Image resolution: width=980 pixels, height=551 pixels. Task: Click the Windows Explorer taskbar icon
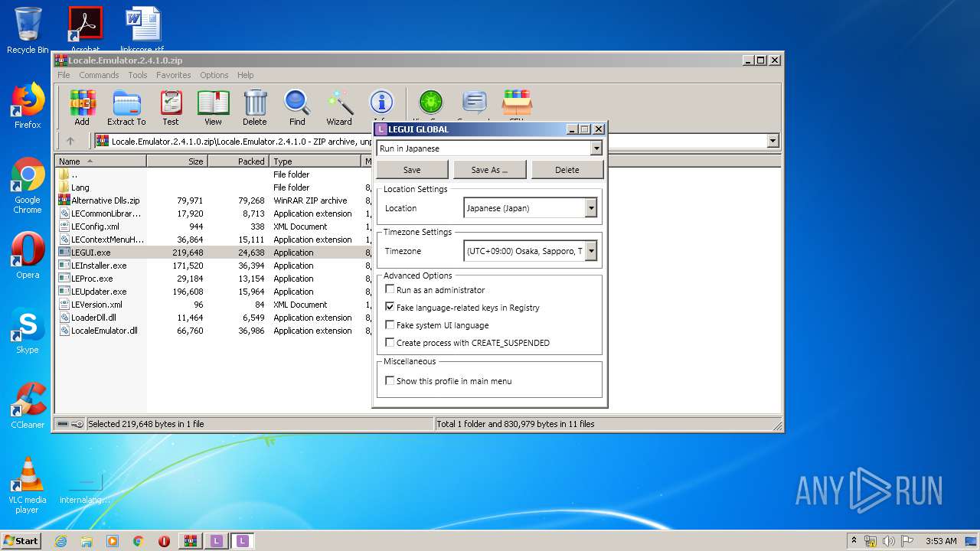pos(87,541)
